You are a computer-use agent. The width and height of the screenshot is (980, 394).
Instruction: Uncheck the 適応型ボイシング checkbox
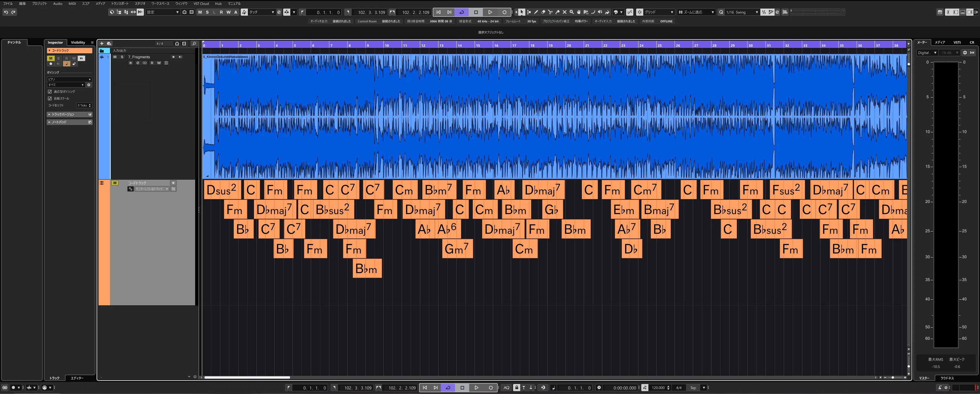[50, 92]
